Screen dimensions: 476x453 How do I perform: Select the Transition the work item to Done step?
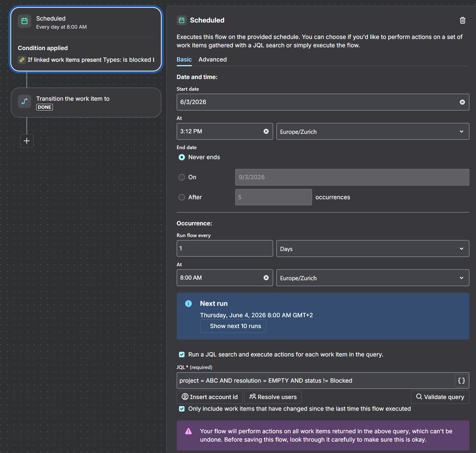(x=86, y=102)
